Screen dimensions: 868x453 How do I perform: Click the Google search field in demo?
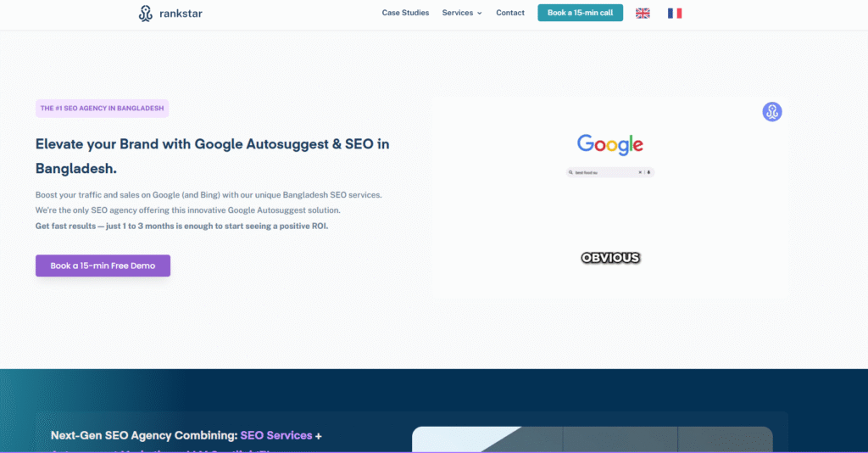610,172
